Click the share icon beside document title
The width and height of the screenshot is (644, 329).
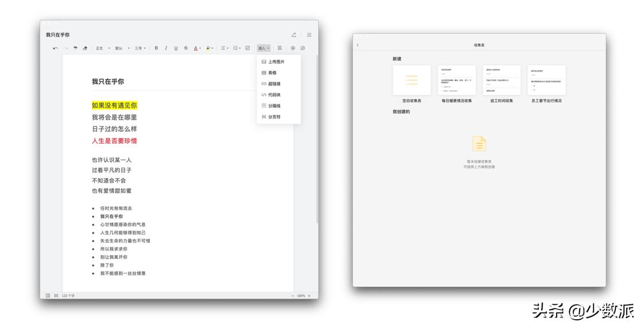click(294, 35)
